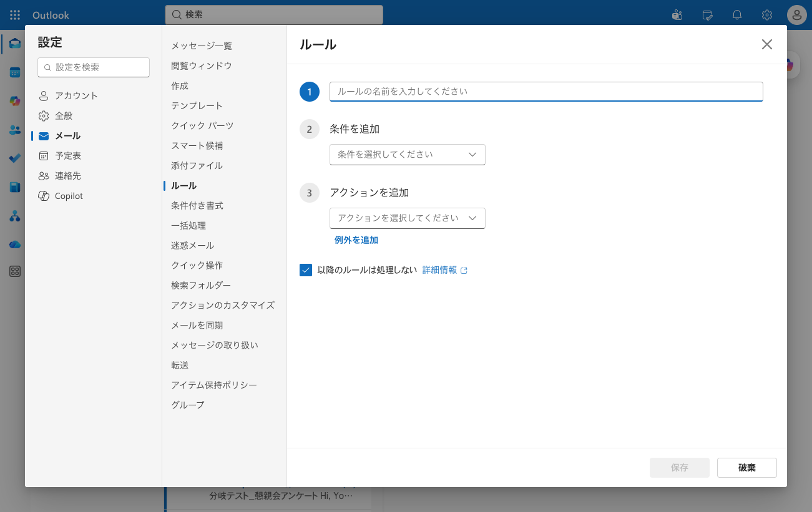Go to 閲覧ウィンドウ settings
This screenshot has height=512, width=812.
pos(202,65)
